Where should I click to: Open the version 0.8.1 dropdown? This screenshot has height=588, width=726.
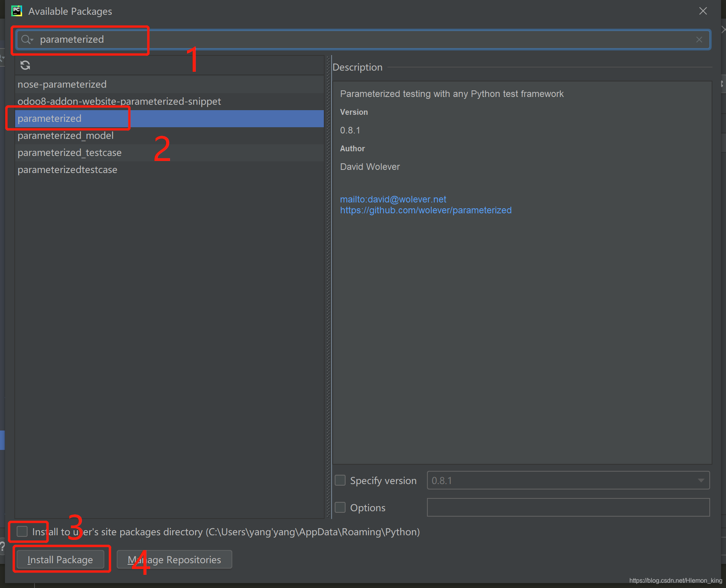[x=568, y=481]
